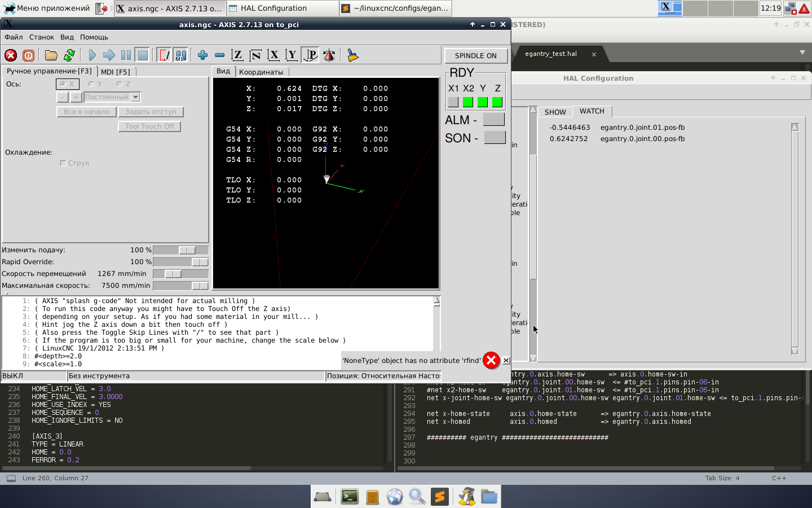This screenshot has width=812, height=508.
Task: Open a G-code file with folder icon
Action: pos(51,55)
